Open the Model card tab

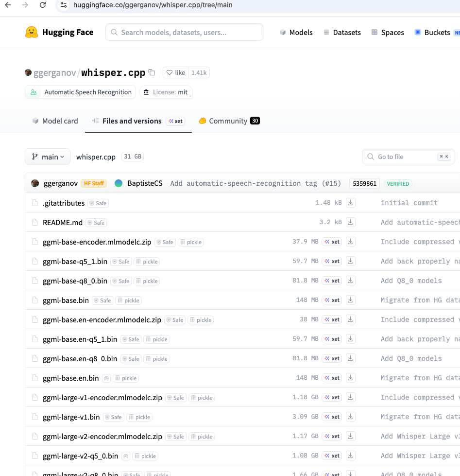coord(55,121)
